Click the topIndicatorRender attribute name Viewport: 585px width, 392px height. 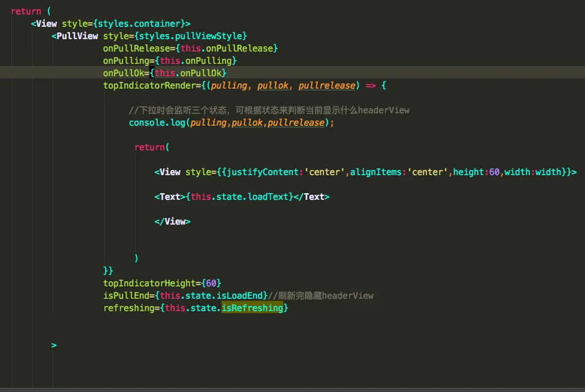tap(149, 86)
